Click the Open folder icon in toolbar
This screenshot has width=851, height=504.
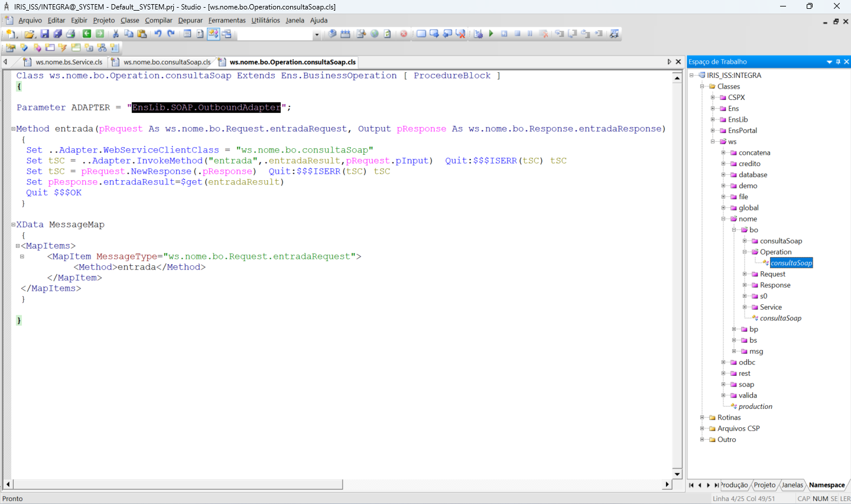click(30, 34)
